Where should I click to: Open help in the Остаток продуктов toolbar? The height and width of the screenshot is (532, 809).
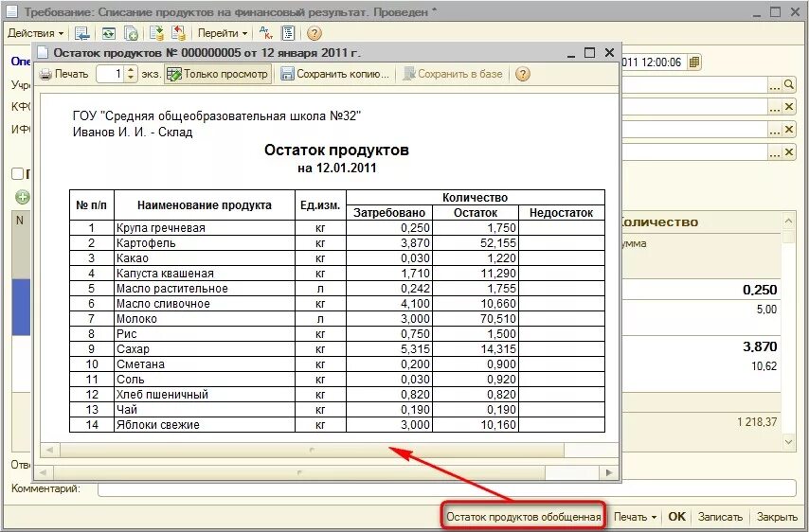point(523,74)
